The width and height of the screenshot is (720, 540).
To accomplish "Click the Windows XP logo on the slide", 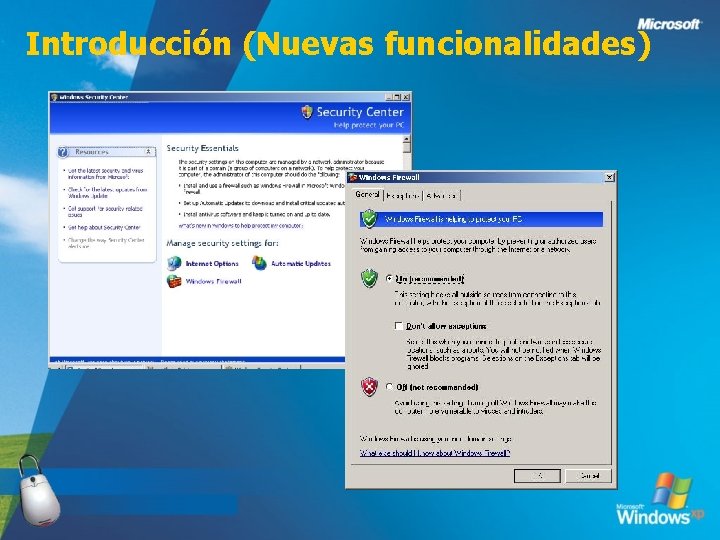I will pos(660,500).
